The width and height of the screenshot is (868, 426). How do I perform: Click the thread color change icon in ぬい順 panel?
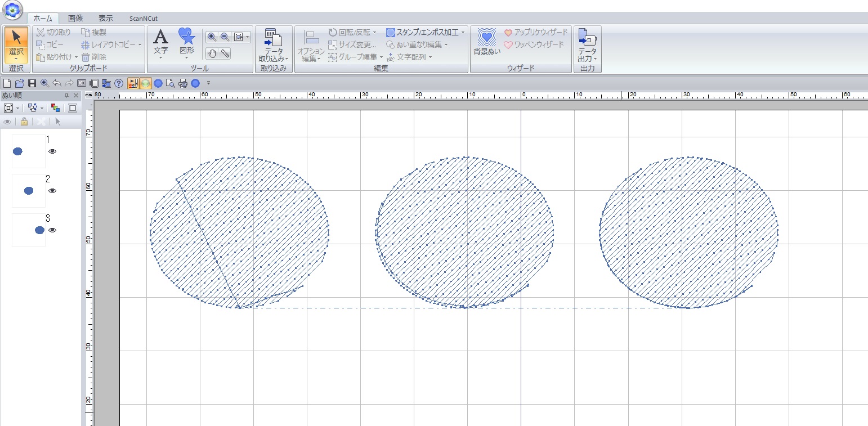click(55, 108)
